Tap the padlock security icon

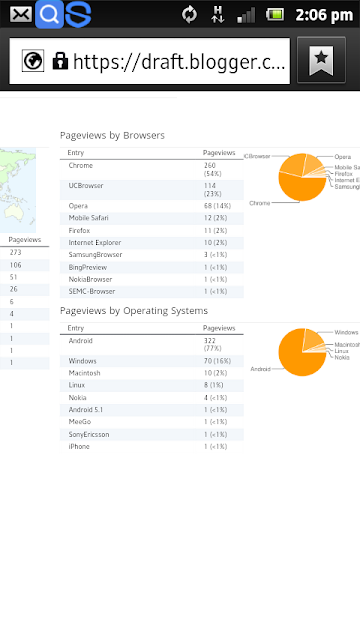[x=60, y=61]
